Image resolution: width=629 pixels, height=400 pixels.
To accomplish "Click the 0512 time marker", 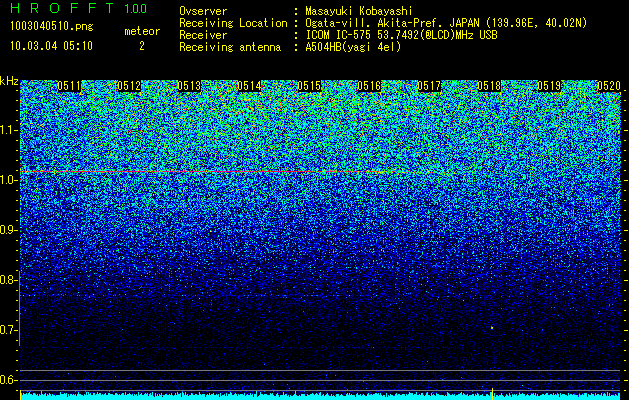I will (129, 86).
